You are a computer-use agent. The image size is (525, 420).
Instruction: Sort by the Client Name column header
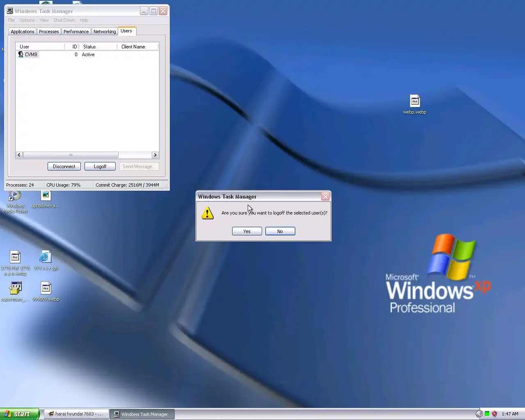coord(137,47)
